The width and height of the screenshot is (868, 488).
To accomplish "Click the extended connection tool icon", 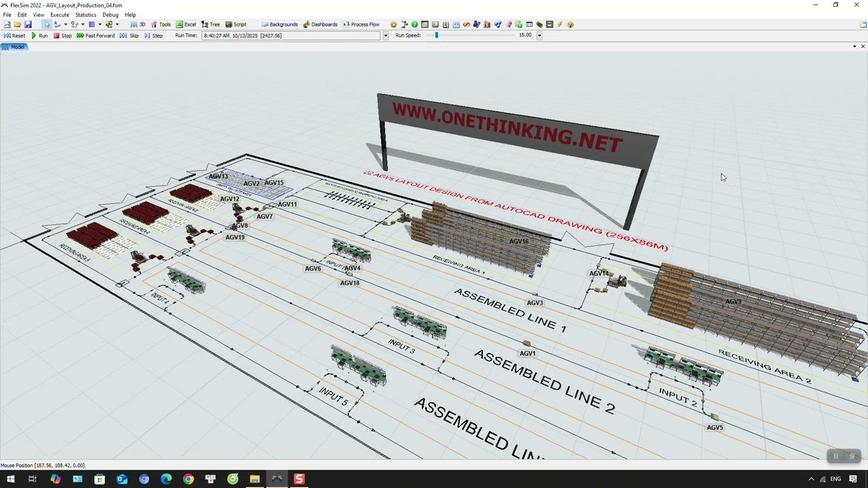I will 75,24.
